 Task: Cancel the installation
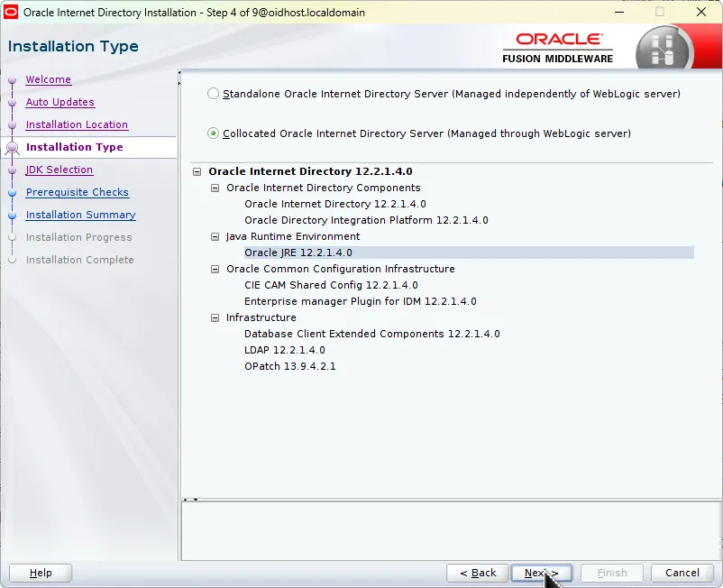click(x=682, y=573)
